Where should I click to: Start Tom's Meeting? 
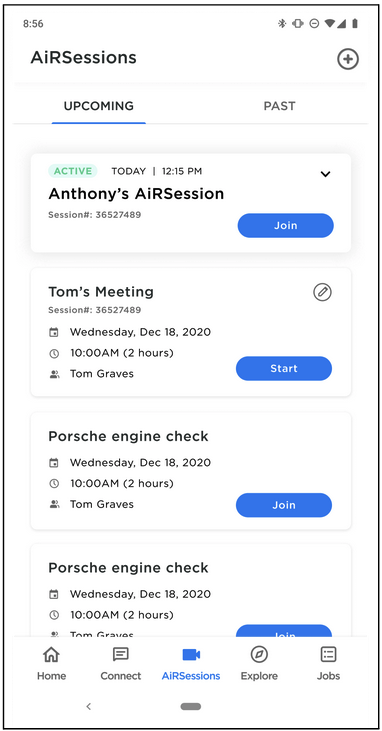284,369
